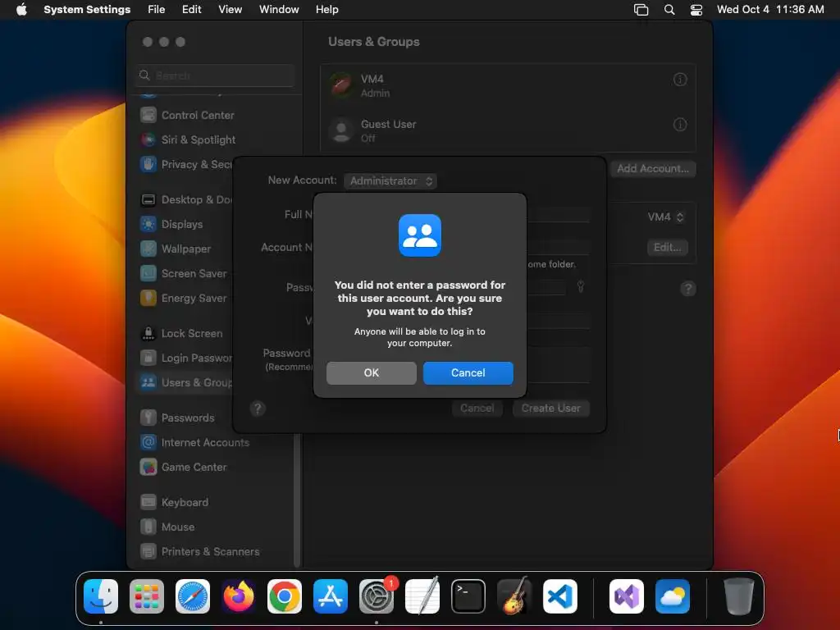Open the Edit menu
The image size is (840, 630).
point(191,10)
